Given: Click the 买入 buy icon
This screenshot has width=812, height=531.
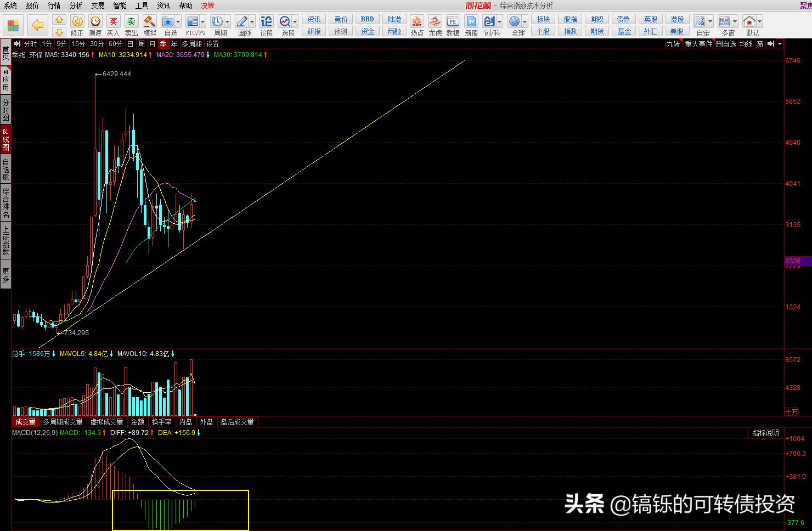Looking at the screenshot, I should click(x=114, y=21).
